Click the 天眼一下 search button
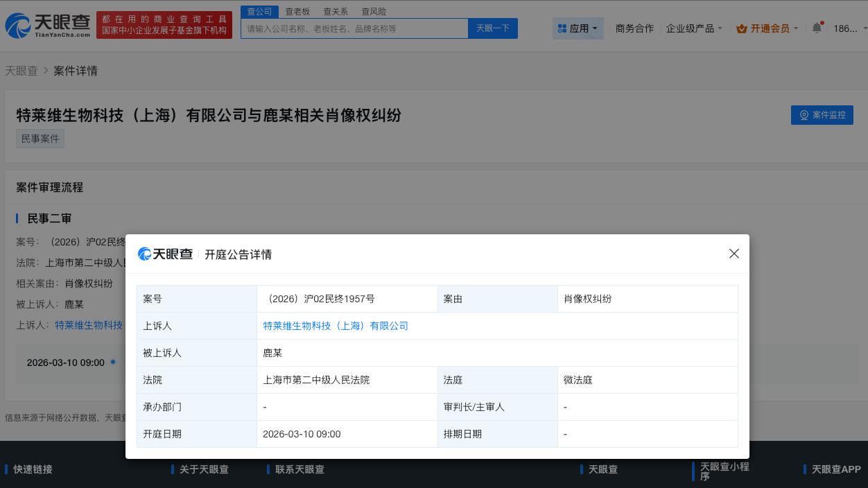The image size is (868, 488). 493,28
